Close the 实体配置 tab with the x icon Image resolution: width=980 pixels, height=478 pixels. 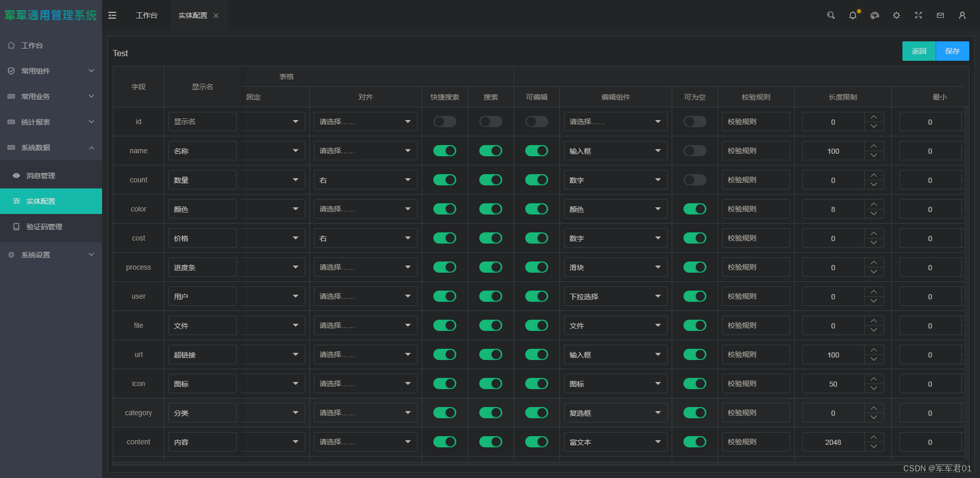[216, 16]
